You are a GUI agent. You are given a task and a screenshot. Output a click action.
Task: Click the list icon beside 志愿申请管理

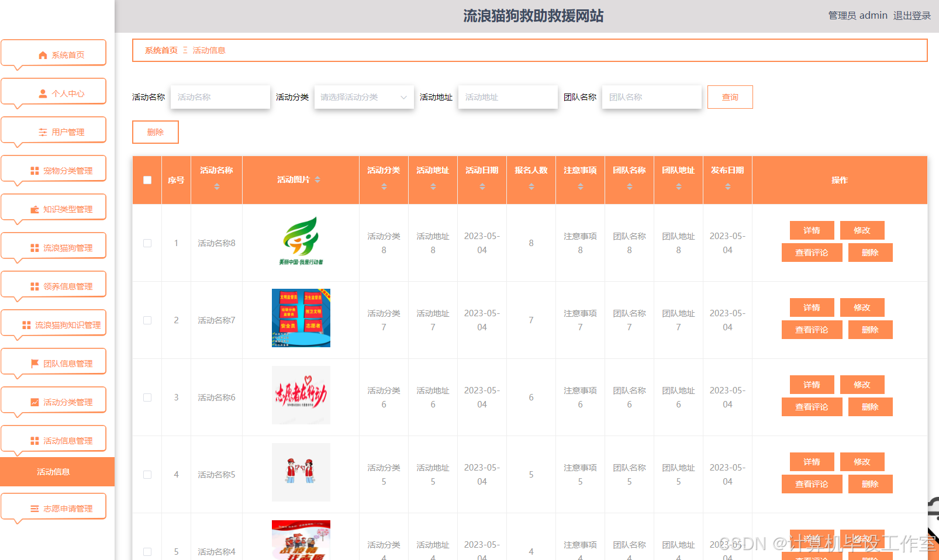pos(34,509)
